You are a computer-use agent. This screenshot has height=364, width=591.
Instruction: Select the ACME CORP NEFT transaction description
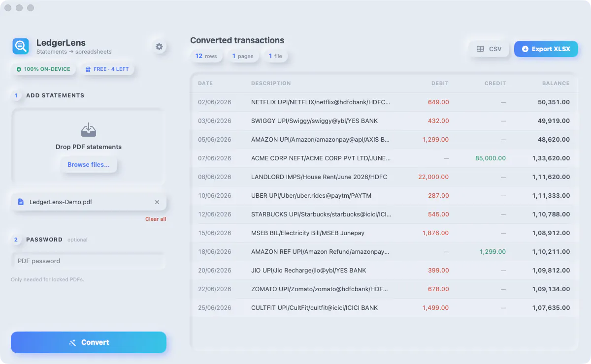[x=321, y=158]
